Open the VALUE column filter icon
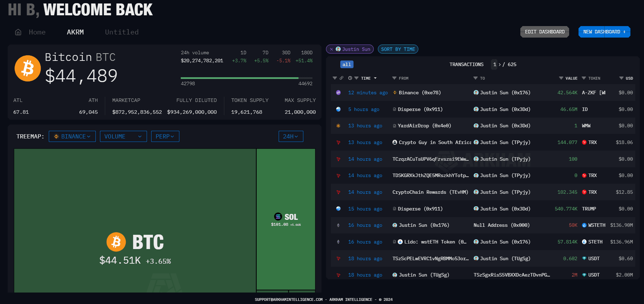The width and height of the screenshot is (644, 304). pos(561,78)
